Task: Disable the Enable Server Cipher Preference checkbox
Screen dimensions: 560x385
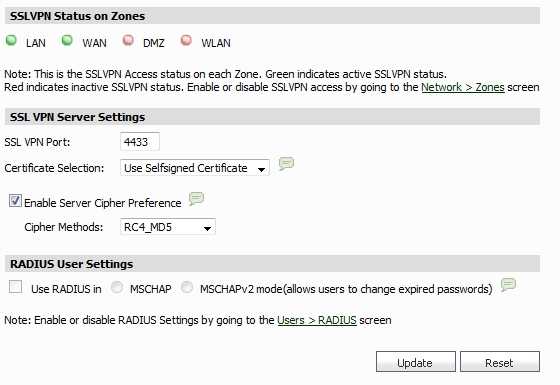Action: pyautogui.click(x=15, y=201)
